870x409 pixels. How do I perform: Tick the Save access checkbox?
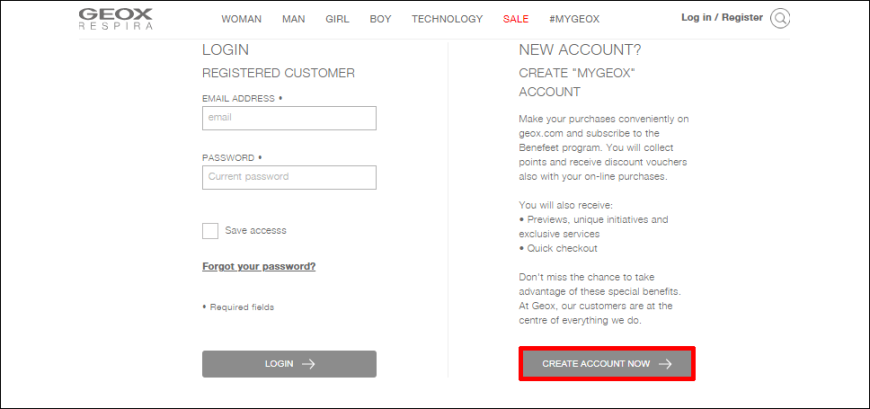tap(210, 231)
